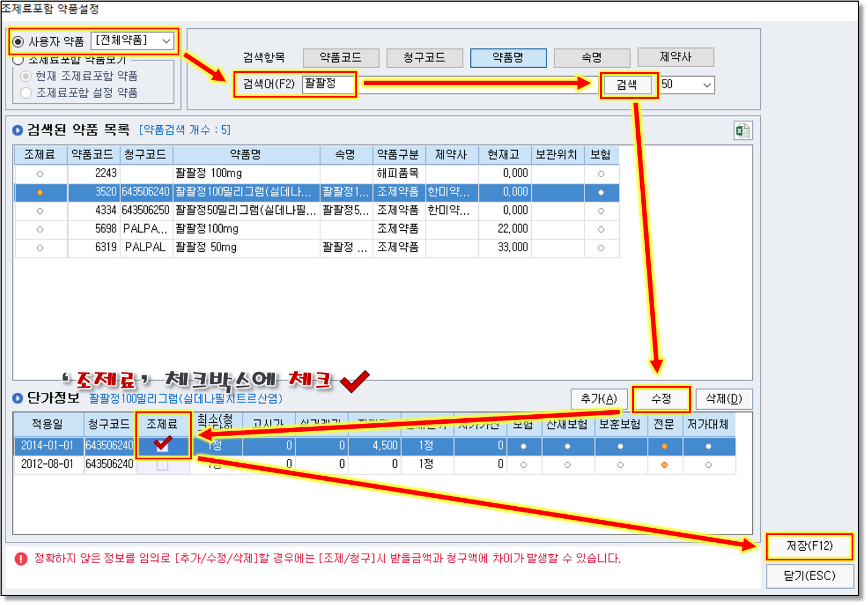This screenshot has height=605, width=868.
Task: Open the [전체약품] dropdown
Action: 132,41
